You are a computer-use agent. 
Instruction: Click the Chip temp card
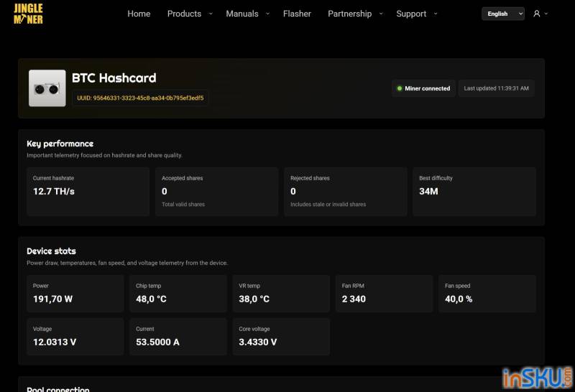click(178, 293)
